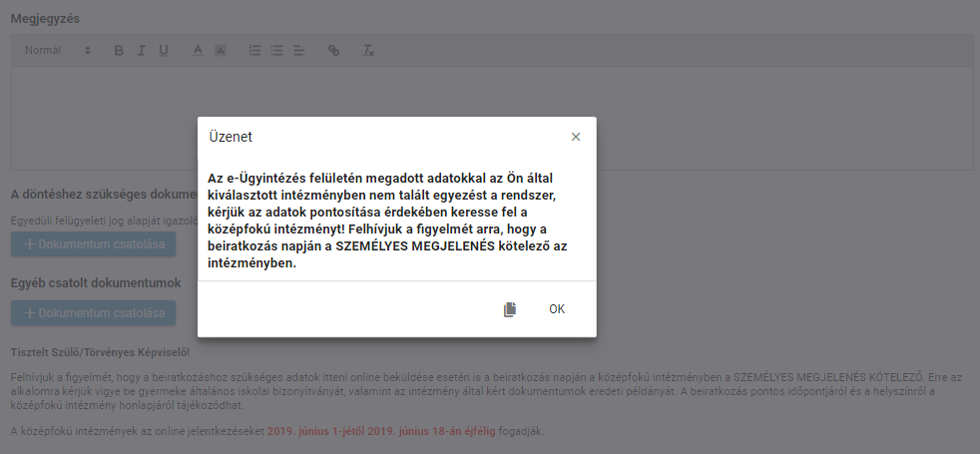The image size is (980, 454).
Task: Clear formatting with the Tx icon
Action: [368, 51]
